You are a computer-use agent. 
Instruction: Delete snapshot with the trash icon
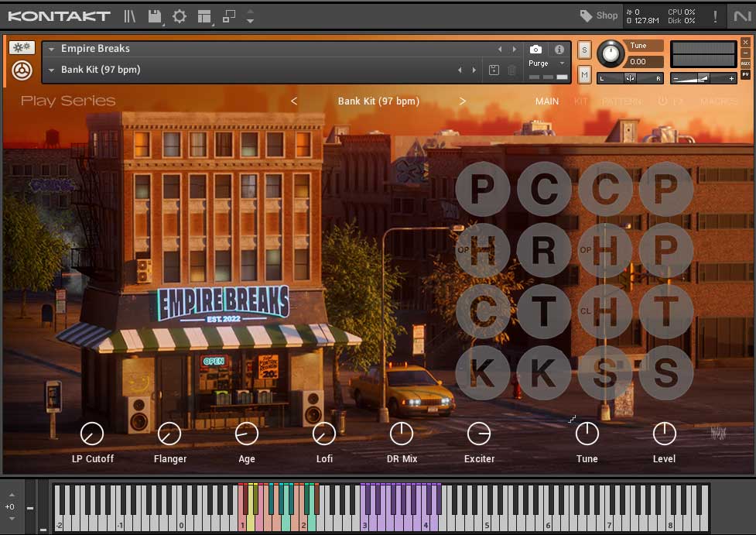512,70
